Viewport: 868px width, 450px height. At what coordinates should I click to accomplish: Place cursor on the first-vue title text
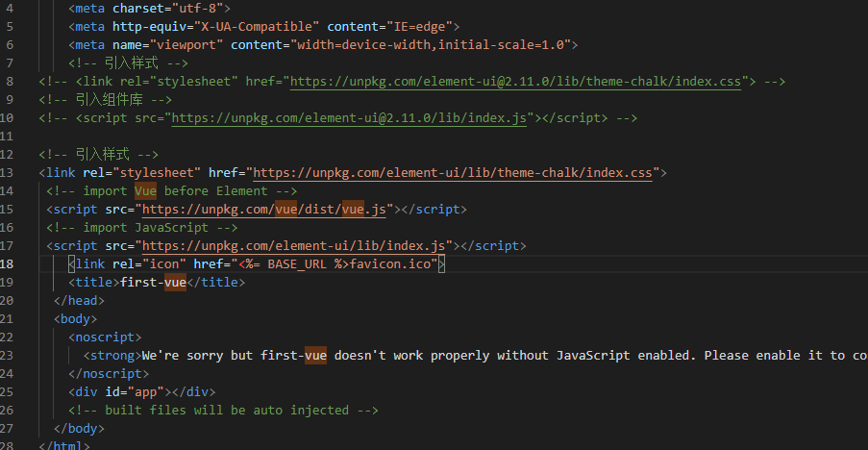154,283
